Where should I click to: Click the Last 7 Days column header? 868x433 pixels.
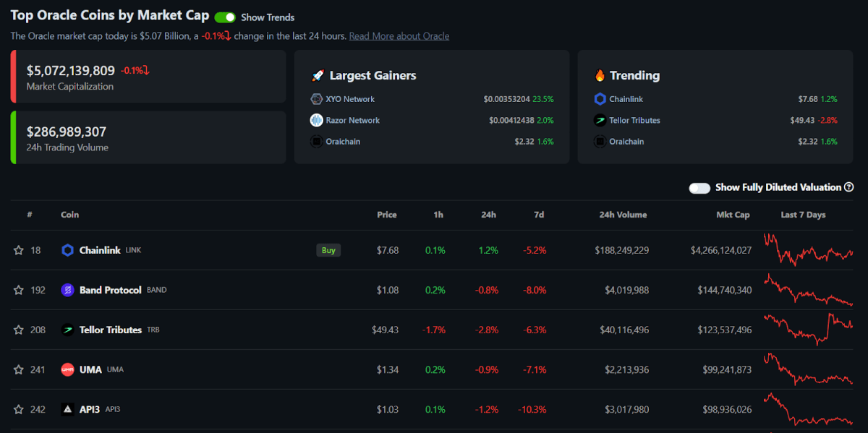tap(803, 215)
